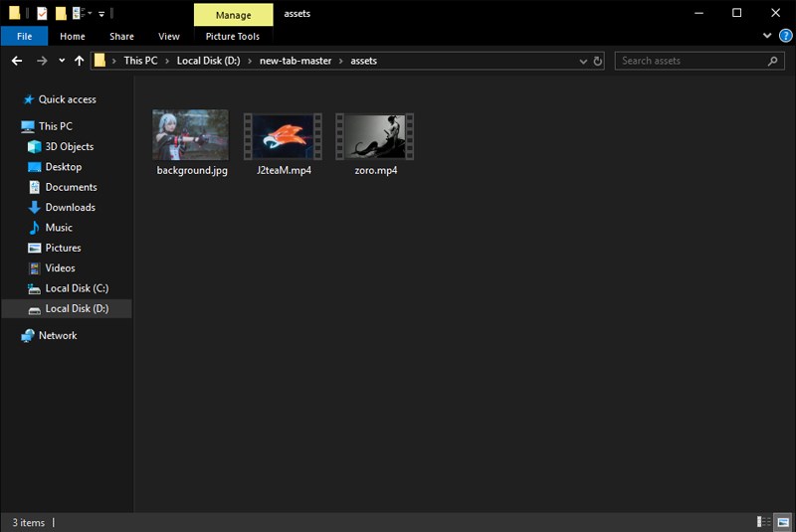Open the Network location in the sidebar
This screenshot has width=796, height=532.
click(x=58, y=335)
